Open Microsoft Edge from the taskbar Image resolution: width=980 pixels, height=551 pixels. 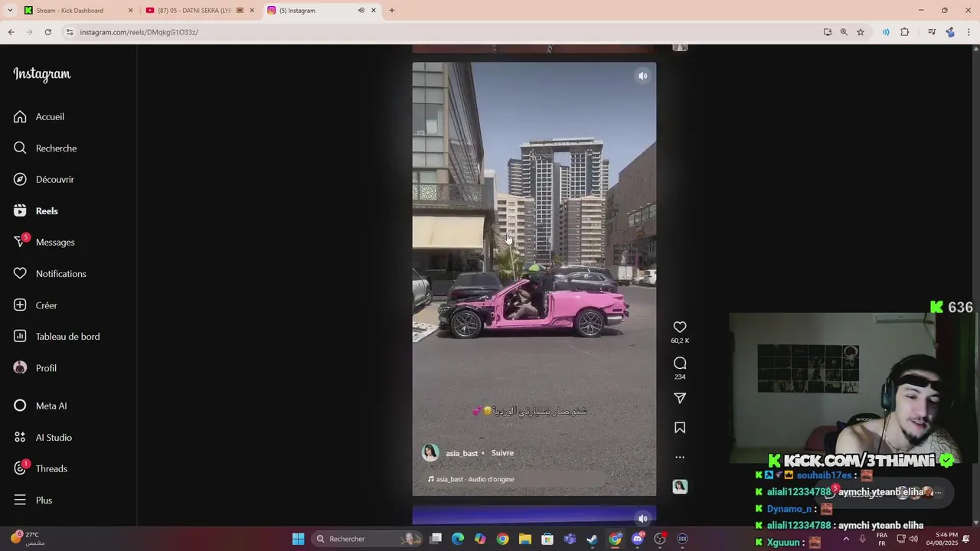point(458,539)
